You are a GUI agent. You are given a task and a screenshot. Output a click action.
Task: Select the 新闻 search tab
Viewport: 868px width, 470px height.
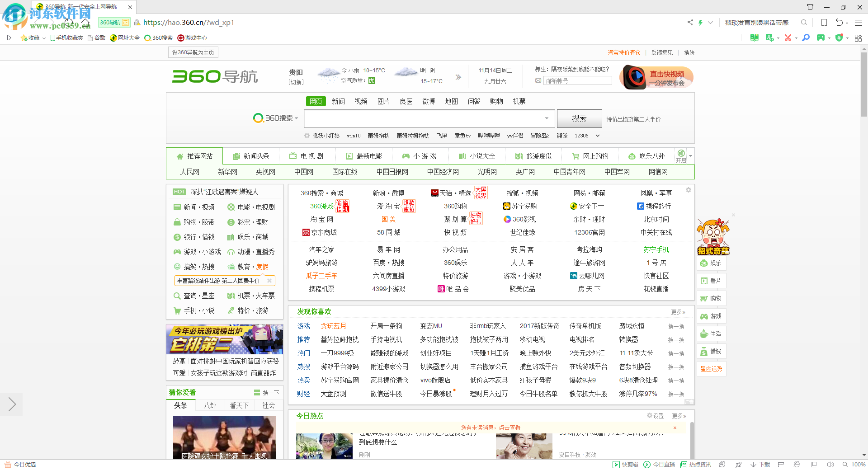[338, 101]
